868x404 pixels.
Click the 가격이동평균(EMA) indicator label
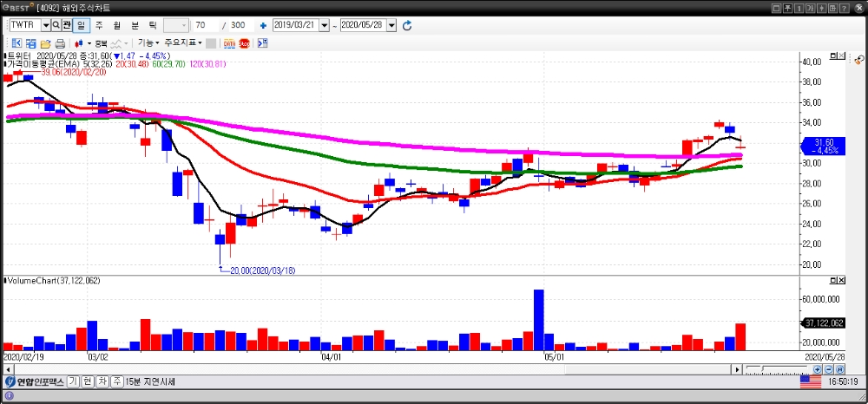[45, 64]
